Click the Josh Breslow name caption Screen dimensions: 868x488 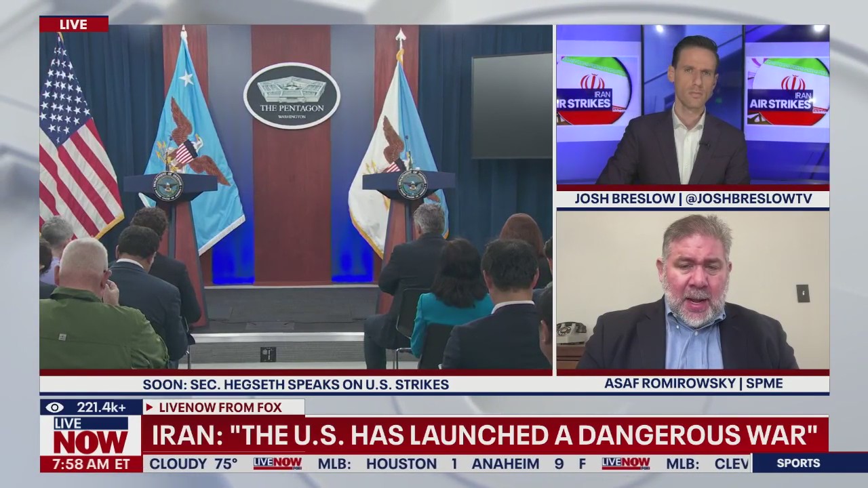[x=693, y=199]
